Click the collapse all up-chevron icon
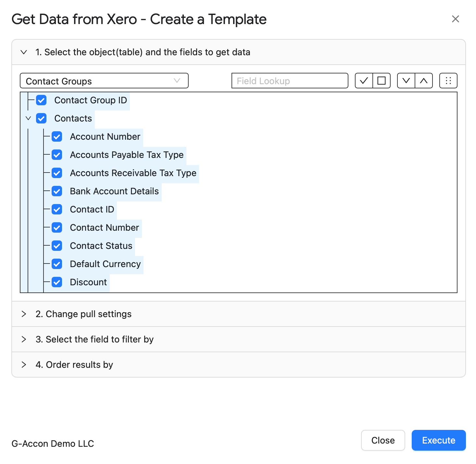Image resolution: width=476 pixels, height=464 pixels. (424, 81)
